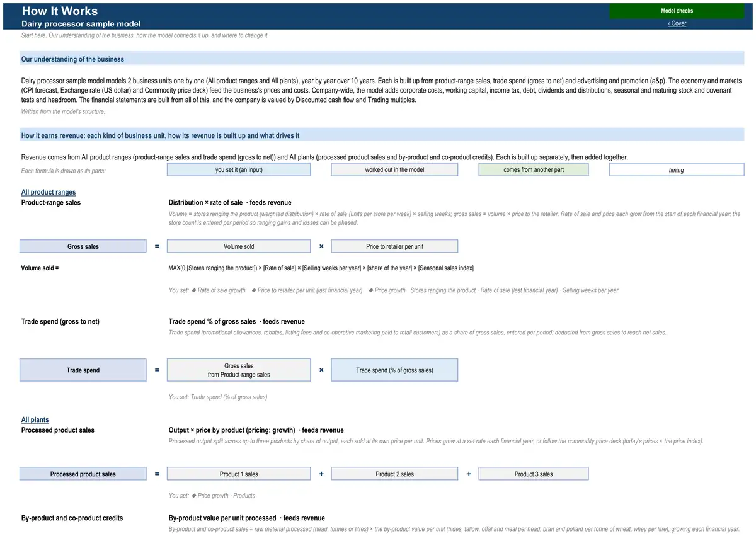Screen dimensions: 756x536
Task: Follow the All product ranges link
Action: pos(49,192)
